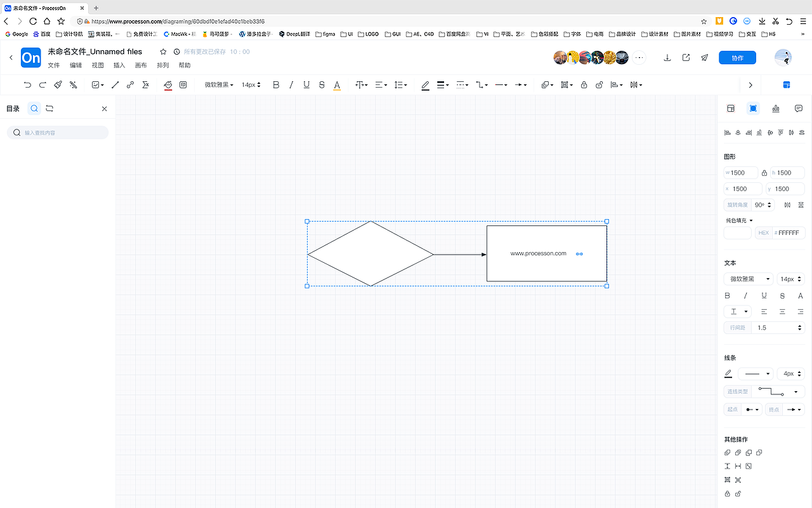
Task: Open the 文件 menu
Action: pos(54,65)
